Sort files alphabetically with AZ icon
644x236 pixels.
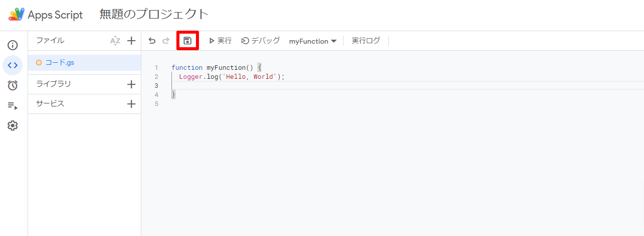coord(115,41)
